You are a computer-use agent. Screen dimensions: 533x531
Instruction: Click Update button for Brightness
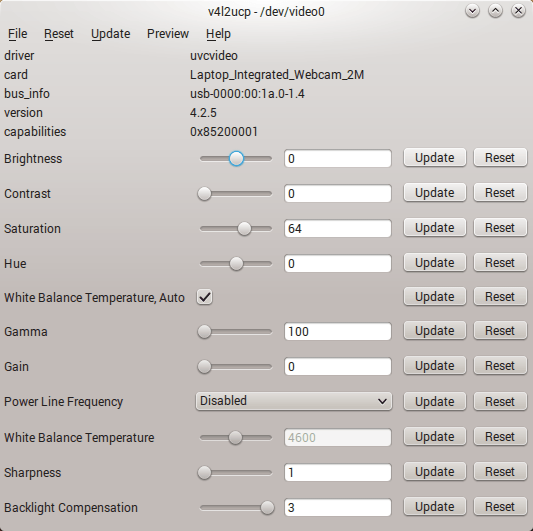434,158
